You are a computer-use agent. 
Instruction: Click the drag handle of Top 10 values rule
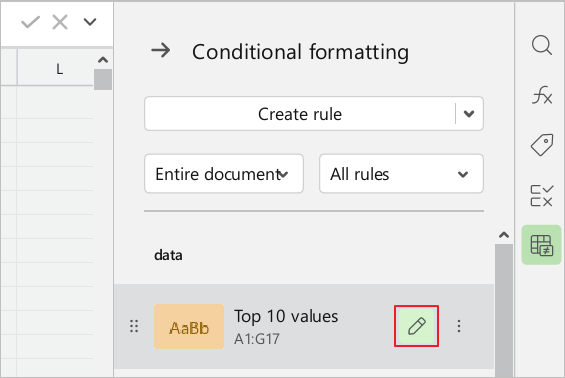(134, 326)
